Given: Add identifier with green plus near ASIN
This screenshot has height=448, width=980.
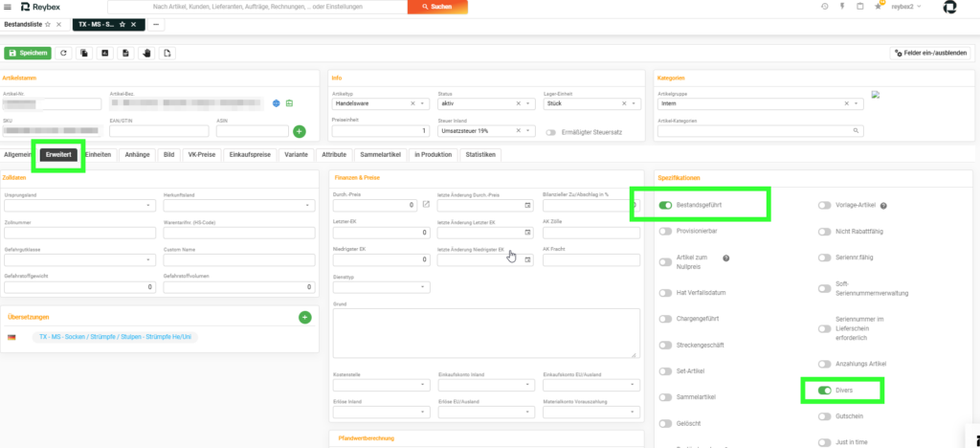Looking at the screenshot, I should point(300,131).
